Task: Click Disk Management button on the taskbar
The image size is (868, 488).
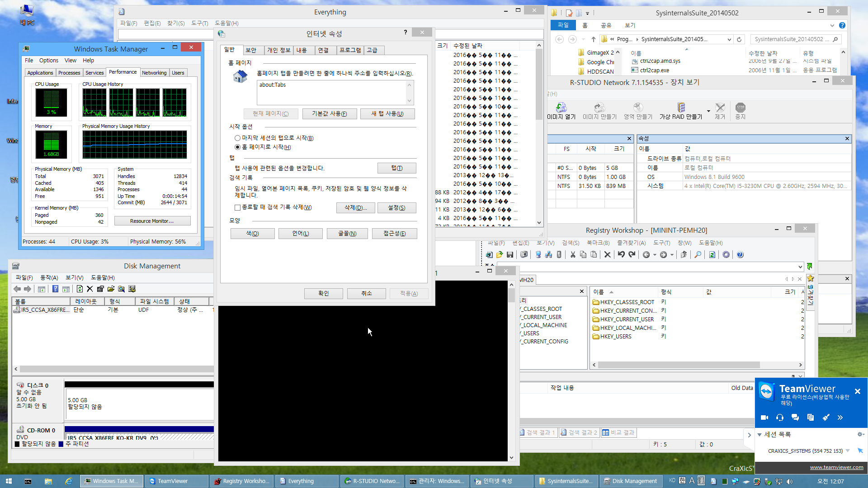Action: point(632,481)
